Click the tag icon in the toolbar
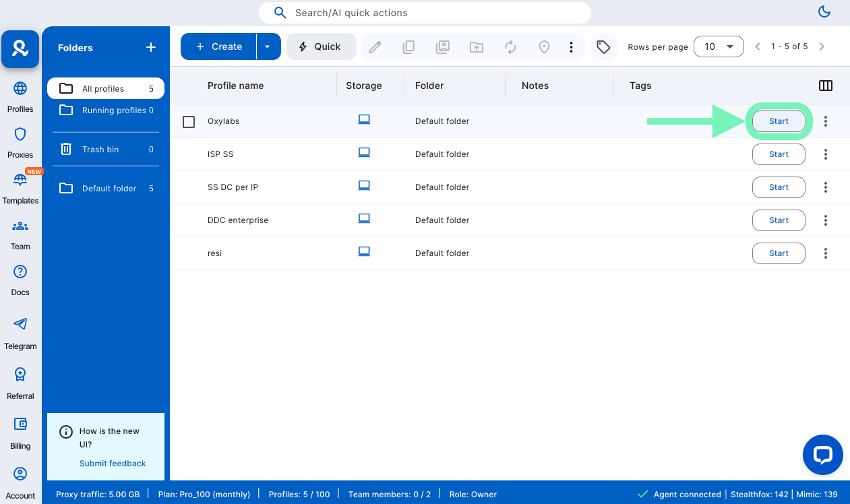850x504 pixels. click(603, 46)
